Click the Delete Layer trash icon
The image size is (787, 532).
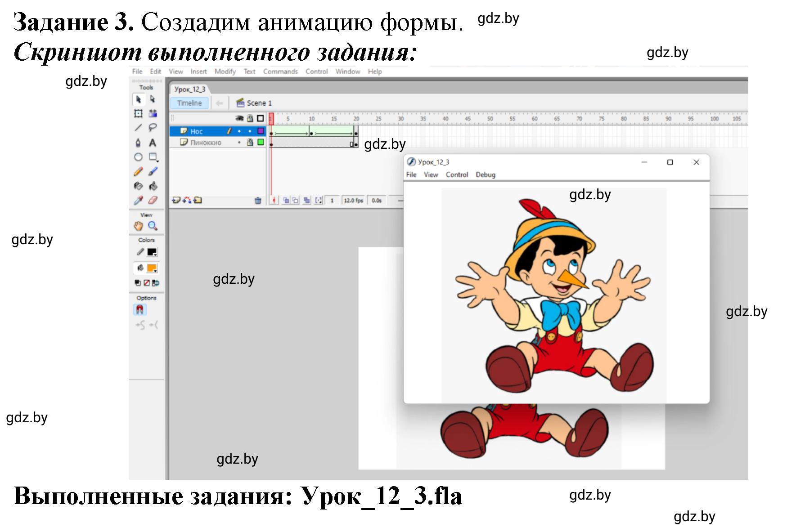[x=258, y=201]
